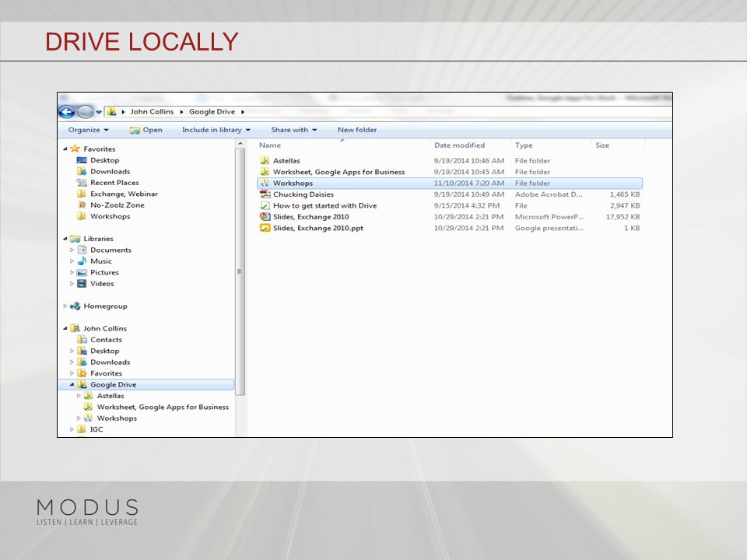
Task: Click the Workshops folder icon in file list
Action: (x=265, y=183)
